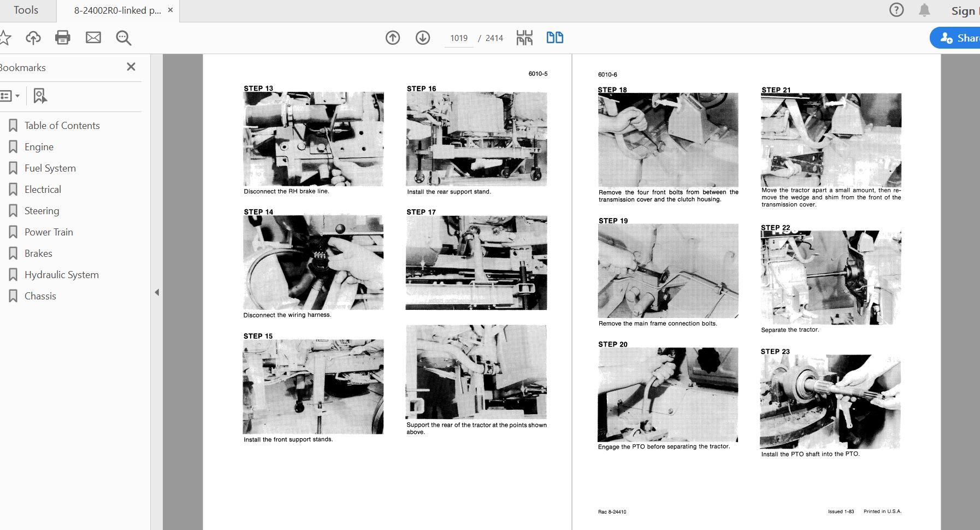This screenshot has width=980, height=530.
Task: Click the text "Disconnect the wiring harness."
Action: (x=287, y=315)
